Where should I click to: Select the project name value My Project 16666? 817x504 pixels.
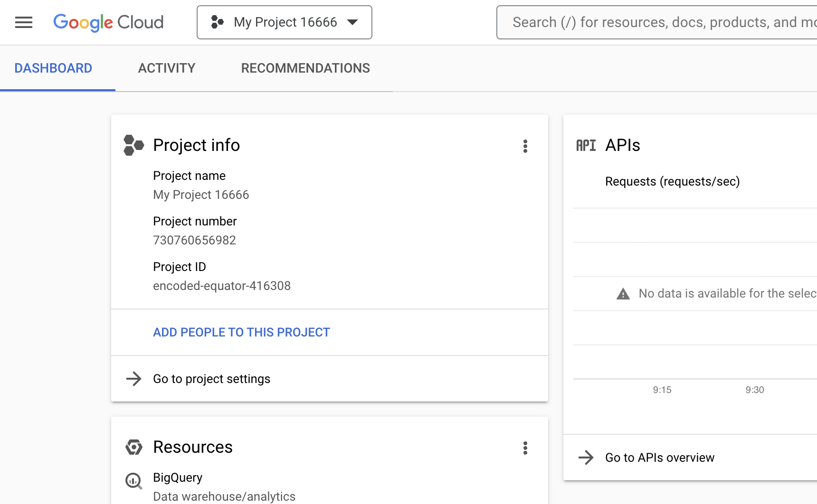pos(201,195)
